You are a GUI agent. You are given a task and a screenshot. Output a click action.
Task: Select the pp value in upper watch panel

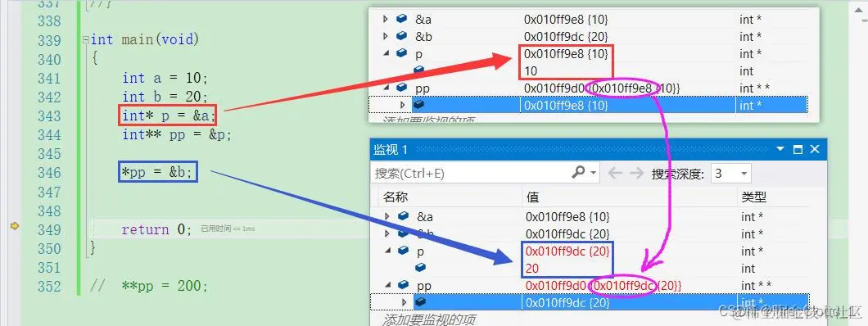(602, 88)
